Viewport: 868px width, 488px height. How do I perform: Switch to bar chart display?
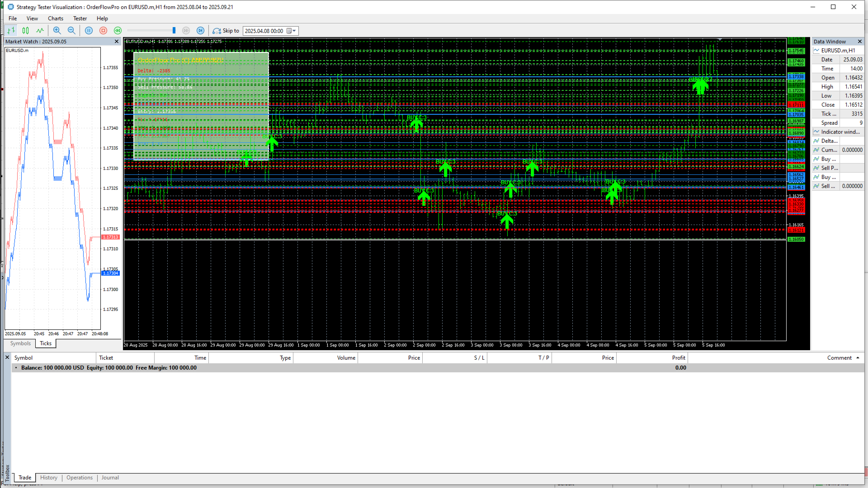pos(11,31)
